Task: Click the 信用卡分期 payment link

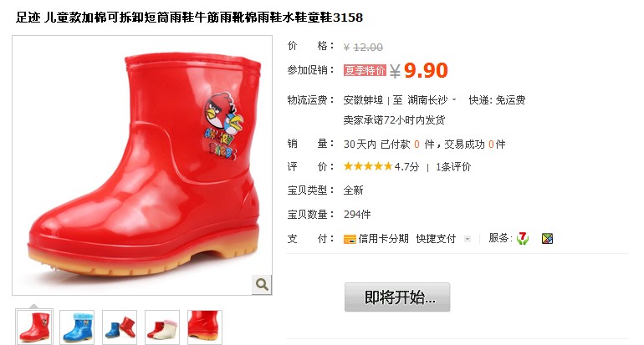Action: (383, 238)
